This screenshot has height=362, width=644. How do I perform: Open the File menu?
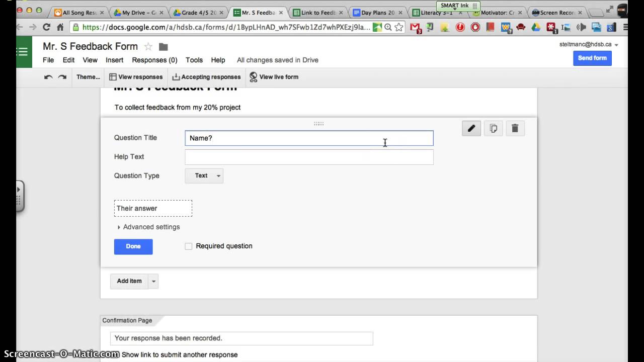pos(48,60)
